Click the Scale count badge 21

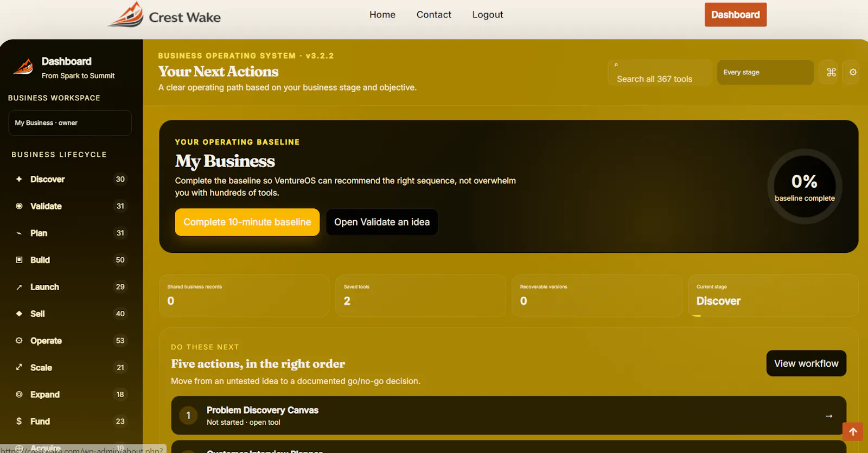(x=120, y=367)
